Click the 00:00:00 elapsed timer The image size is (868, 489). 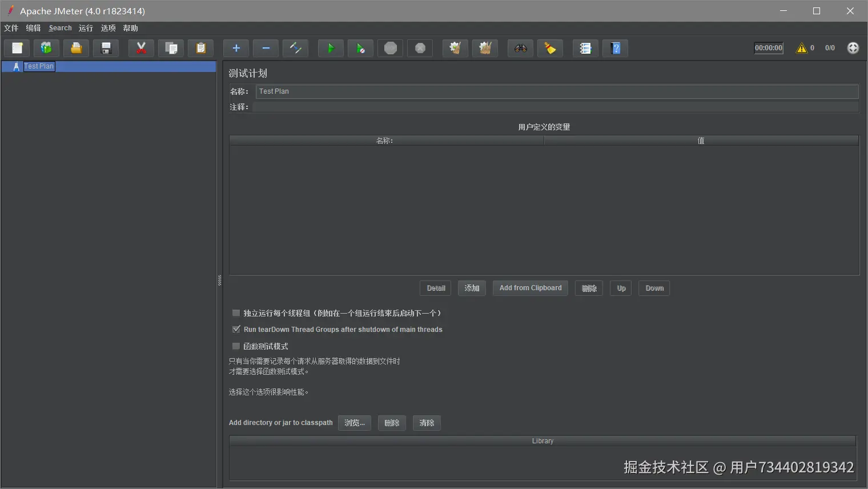[x=769, y=48]
